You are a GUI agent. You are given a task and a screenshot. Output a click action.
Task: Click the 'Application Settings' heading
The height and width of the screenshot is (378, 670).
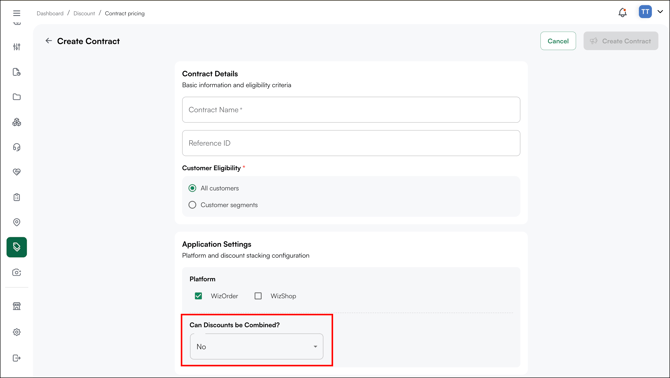[217, 244]
